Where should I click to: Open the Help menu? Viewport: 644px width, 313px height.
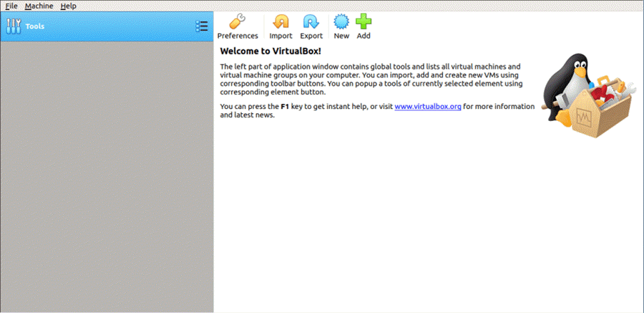coord(68,6)
